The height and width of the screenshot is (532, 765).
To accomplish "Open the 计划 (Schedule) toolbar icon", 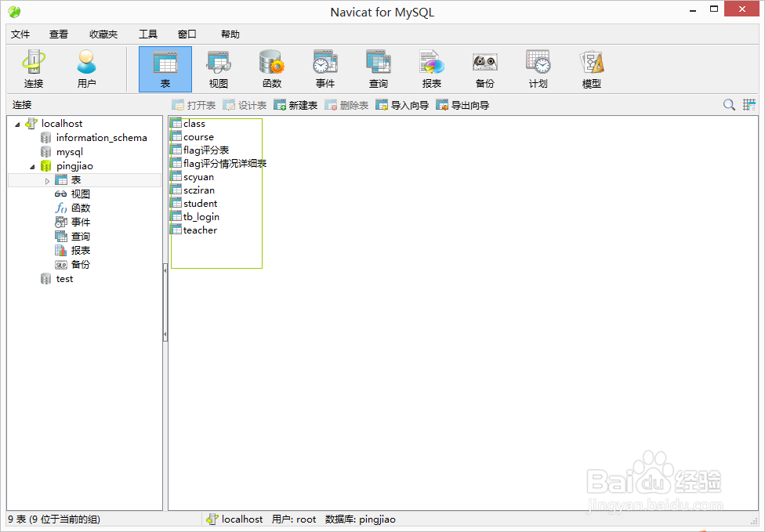I will 538,69.
